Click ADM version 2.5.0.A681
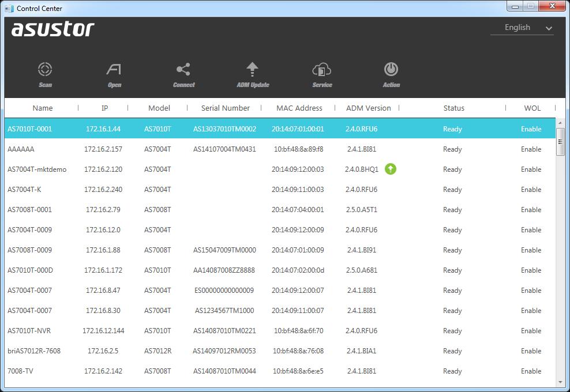Viewport: 570px width, 392px height. point(362,270)
